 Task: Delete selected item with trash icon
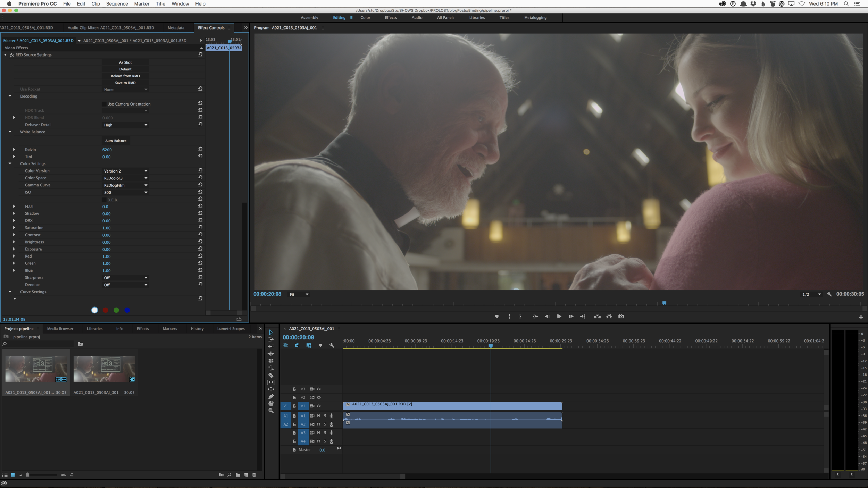(254, 475)
